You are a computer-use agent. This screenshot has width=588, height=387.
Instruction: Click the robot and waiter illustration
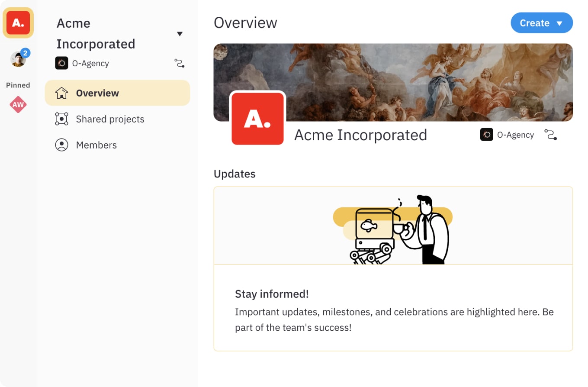393,229
